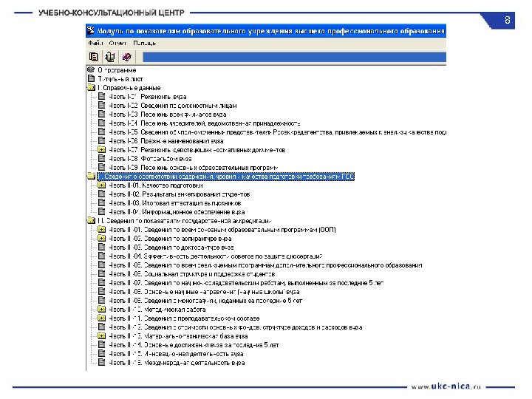Open the Помощь menu

(x=145, y=43)
